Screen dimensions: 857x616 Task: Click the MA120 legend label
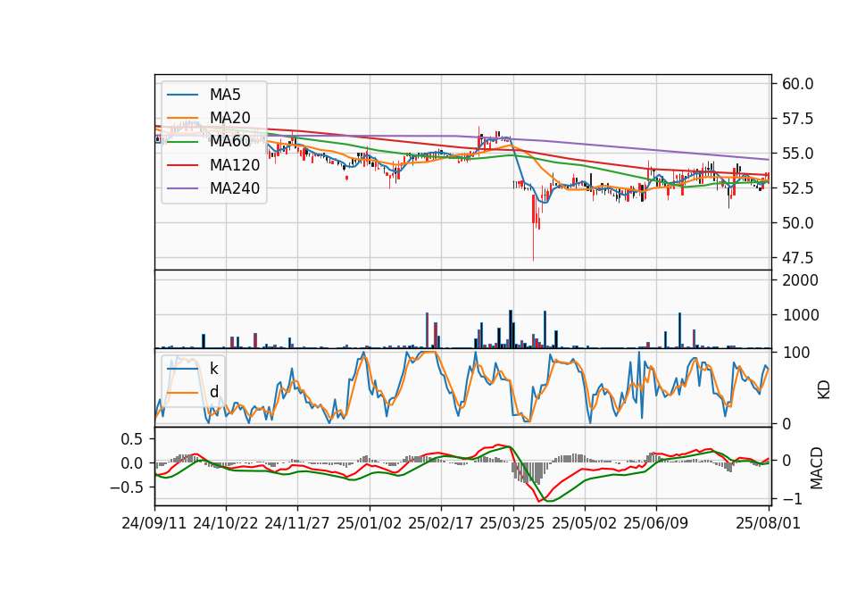235,164
